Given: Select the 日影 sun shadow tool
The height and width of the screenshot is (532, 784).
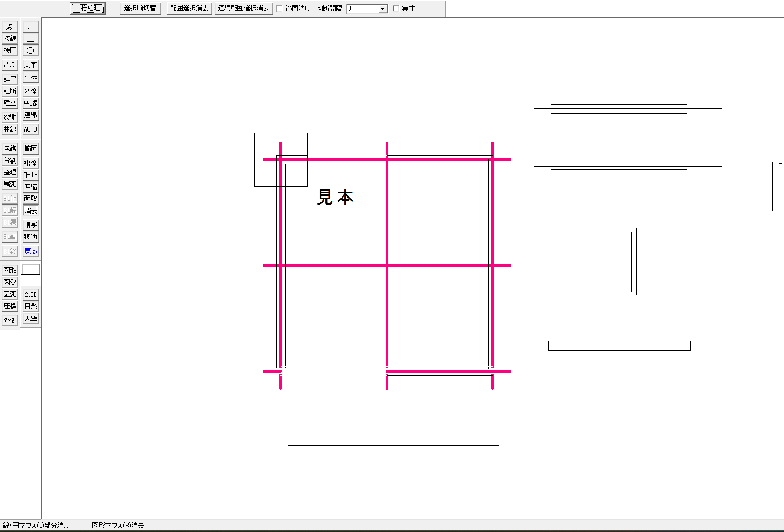Looking at the screenshot, I should 31,306.
